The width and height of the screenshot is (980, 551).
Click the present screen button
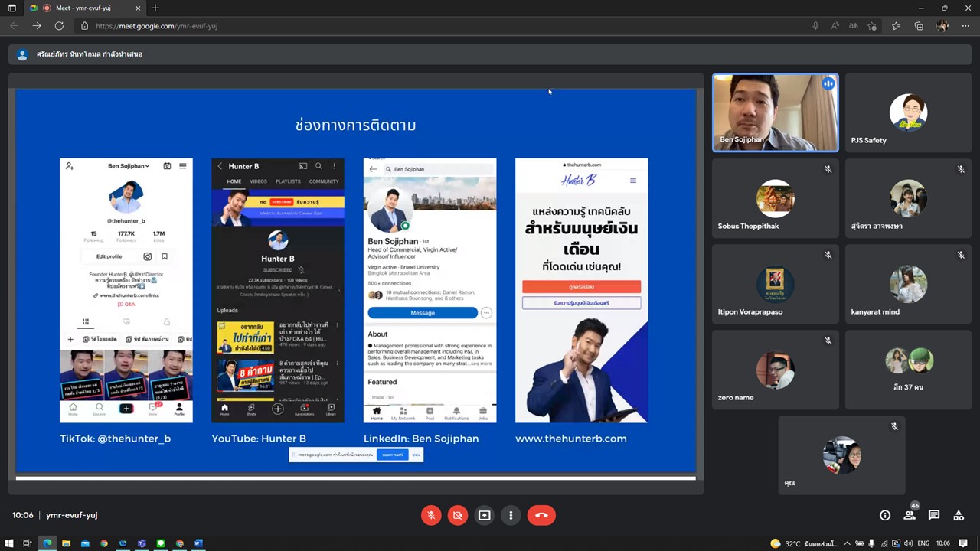click(x=485, y=515)
